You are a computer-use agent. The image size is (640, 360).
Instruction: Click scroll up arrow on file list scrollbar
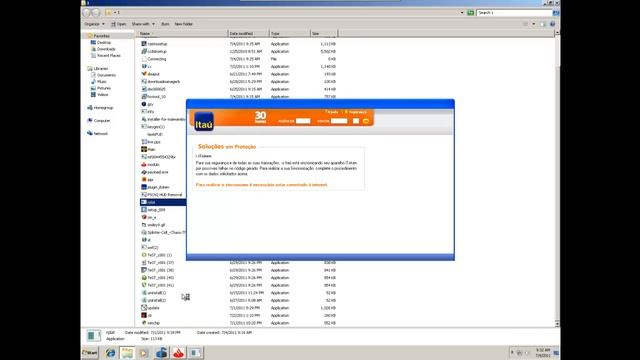557,33
